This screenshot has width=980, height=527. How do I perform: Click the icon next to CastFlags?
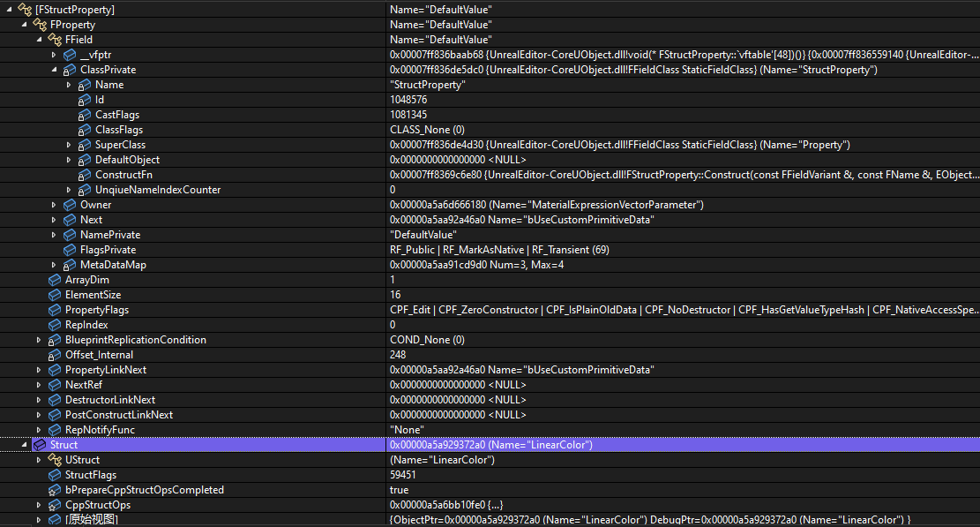tap(85, 115)
